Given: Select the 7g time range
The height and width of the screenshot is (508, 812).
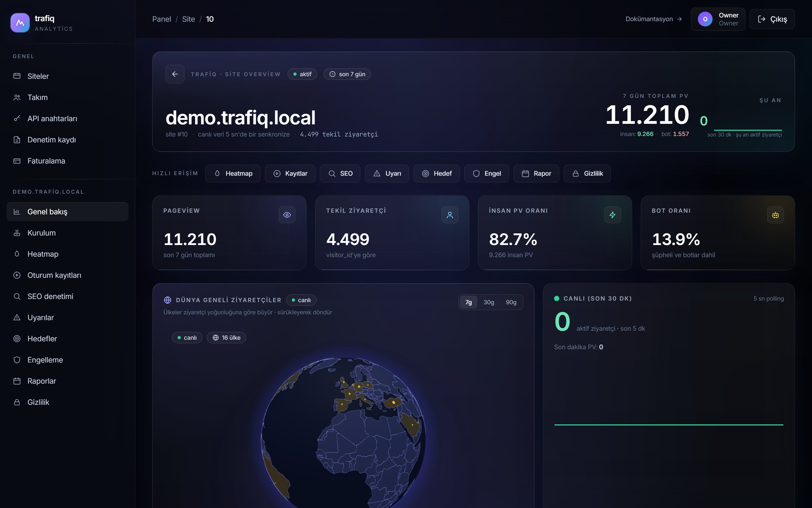Looking at the screenshot, I should pos(468,302).
